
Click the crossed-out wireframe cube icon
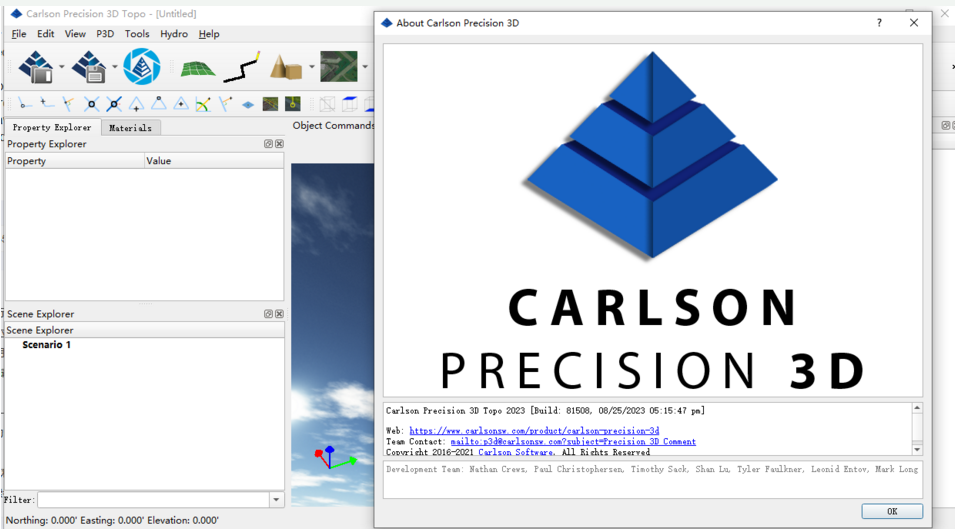point(327,104)
